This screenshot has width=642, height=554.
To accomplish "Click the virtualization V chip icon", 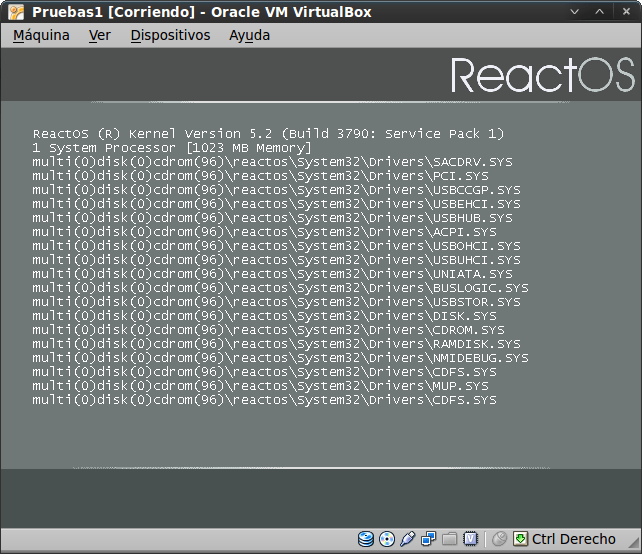I will [x=470, y=539].
